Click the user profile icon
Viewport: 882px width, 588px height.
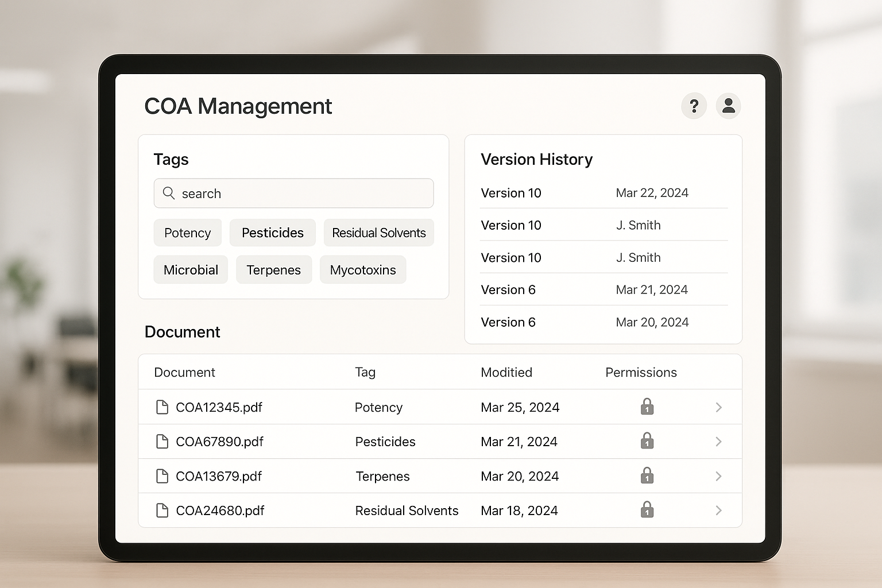(x=728, y=106)
